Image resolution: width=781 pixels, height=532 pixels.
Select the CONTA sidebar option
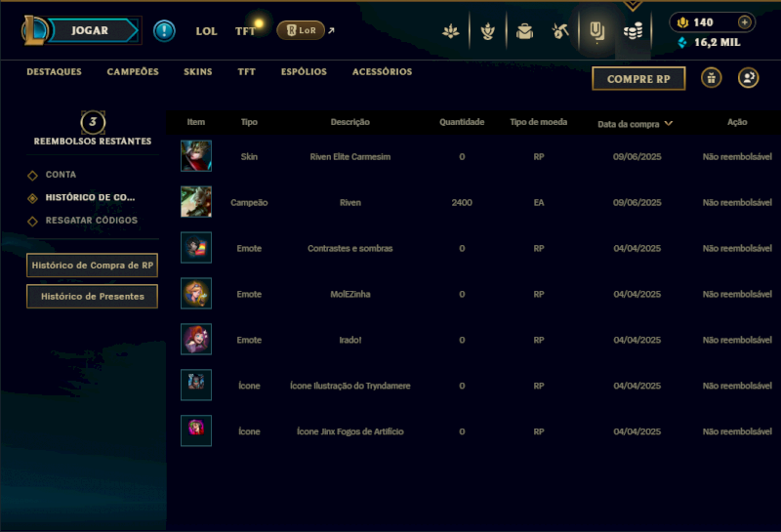click(61, 175)
